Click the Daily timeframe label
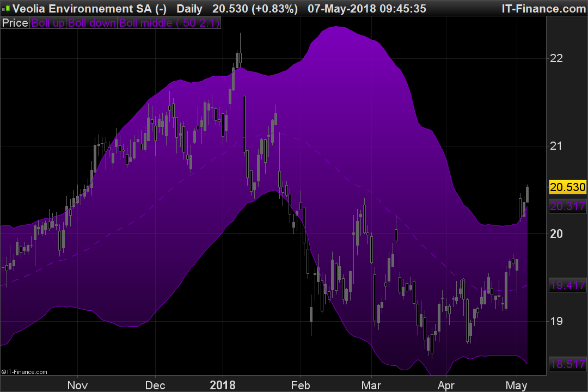 tap(189, 8)
